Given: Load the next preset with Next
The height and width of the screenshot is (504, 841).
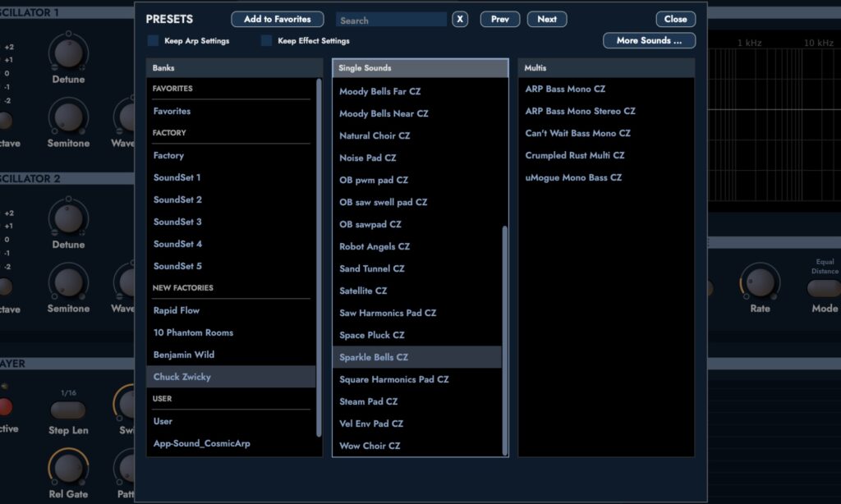Looking at the screenshot, I should point(547,20).
